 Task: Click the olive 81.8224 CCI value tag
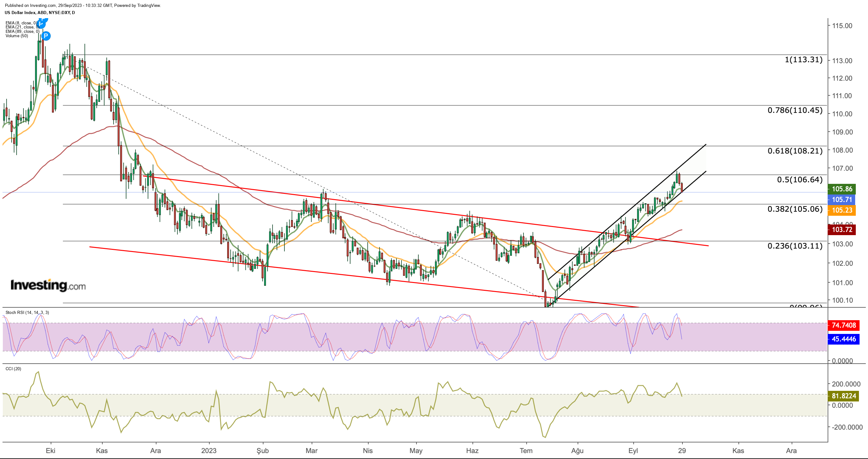pos(843,396)
